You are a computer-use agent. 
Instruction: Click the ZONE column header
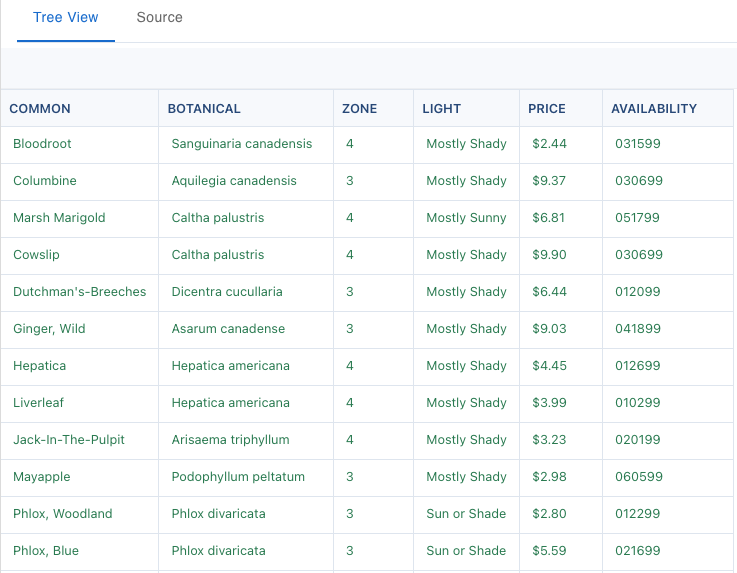(373, 108)
